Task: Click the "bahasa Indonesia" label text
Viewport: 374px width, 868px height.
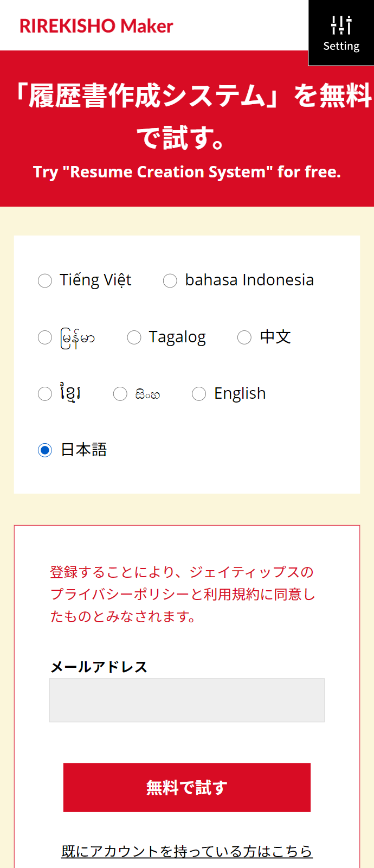Action: [249, 280]
